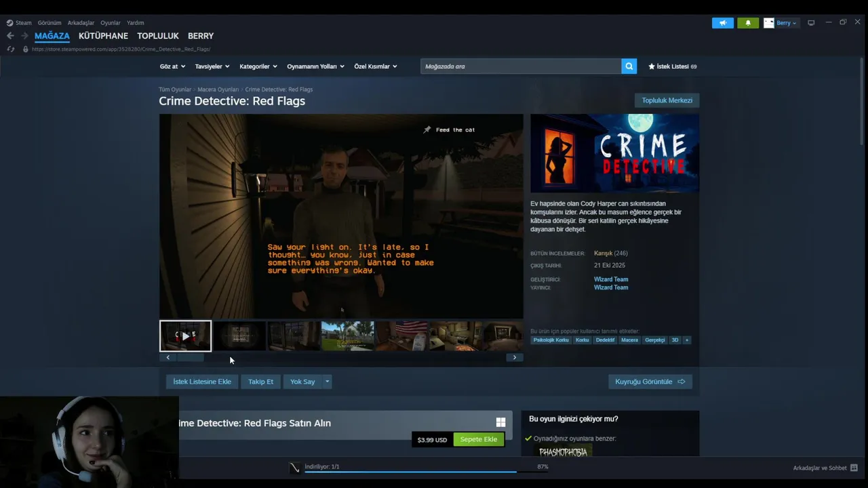Reload page with the refresh icon
This screenshot has width=868, height=488.
[10, 49]
